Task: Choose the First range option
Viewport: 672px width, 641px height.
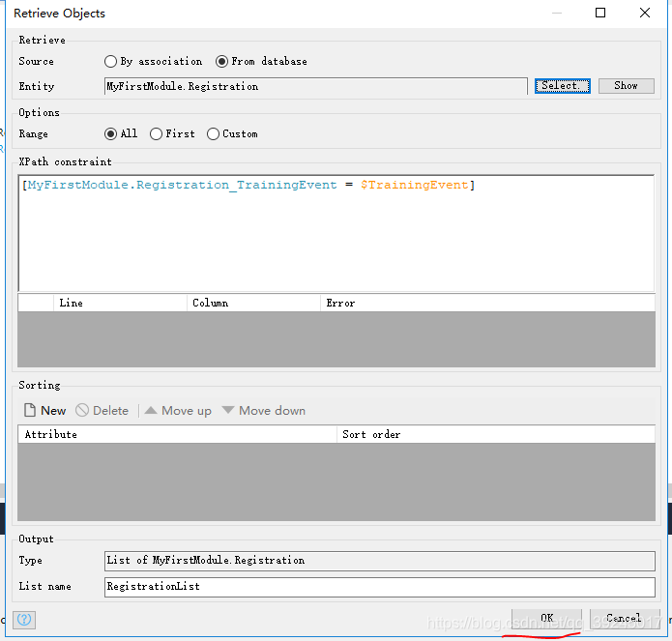Action: click(x=157, y=134)
